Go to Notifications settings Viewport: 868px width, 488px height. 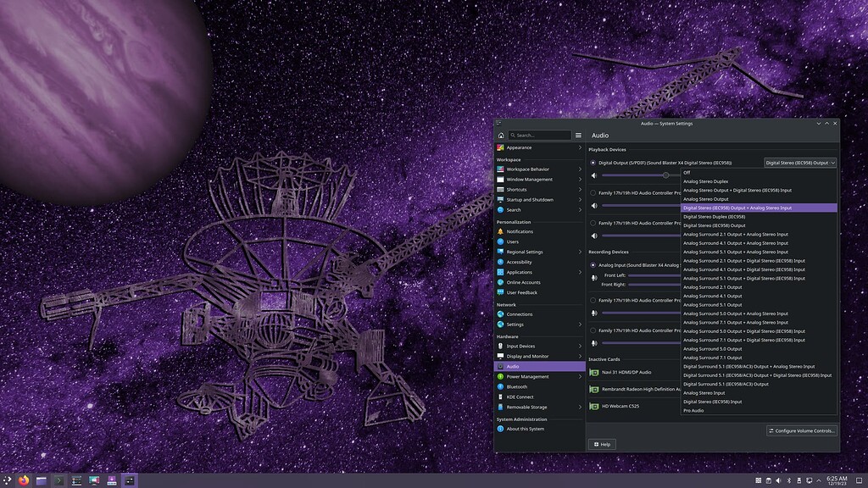click(519, 231)
